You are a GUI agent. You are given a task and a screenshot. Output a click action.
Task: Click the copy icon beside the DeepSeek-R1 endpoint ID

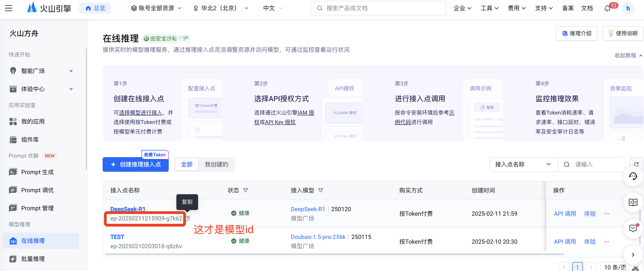188,218
